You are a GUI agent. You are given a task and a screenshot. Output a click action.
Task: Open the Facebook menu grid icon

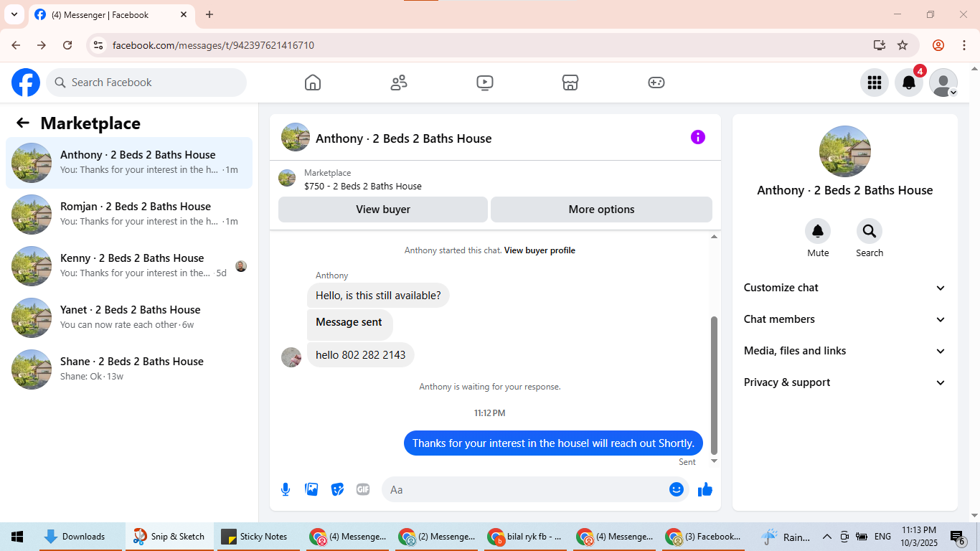pyautogui.click(x=874, y=83)
